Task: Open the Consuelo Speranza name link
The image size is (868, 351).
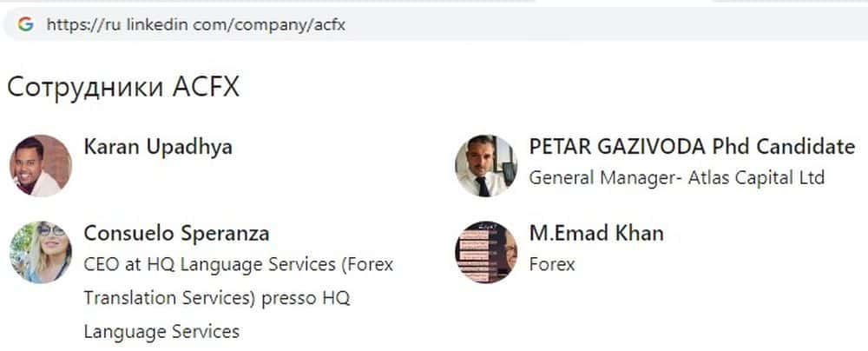Action: [176, 233]
